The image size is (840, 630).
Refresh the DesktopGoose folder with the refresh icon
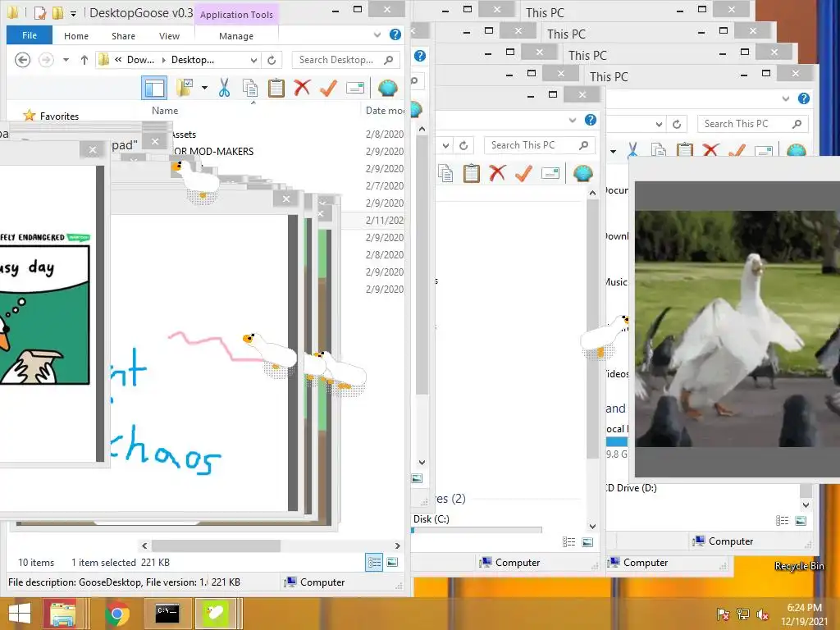[x=272, y=60]
